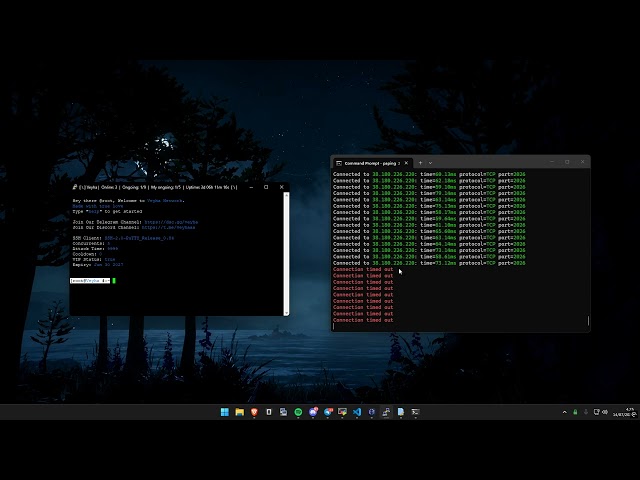
Task: Open the document file icon on taskbar
Action: click(401, 412)
